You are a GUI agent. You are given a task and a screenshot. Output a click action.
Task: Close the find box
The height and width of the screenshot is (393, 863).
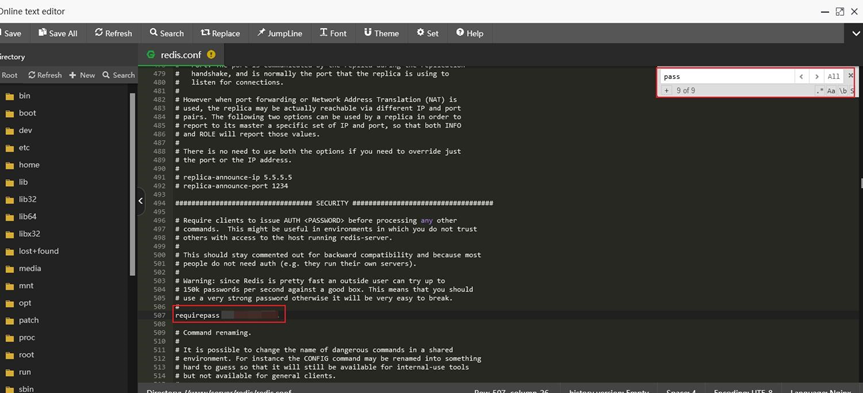click(850, 75)
